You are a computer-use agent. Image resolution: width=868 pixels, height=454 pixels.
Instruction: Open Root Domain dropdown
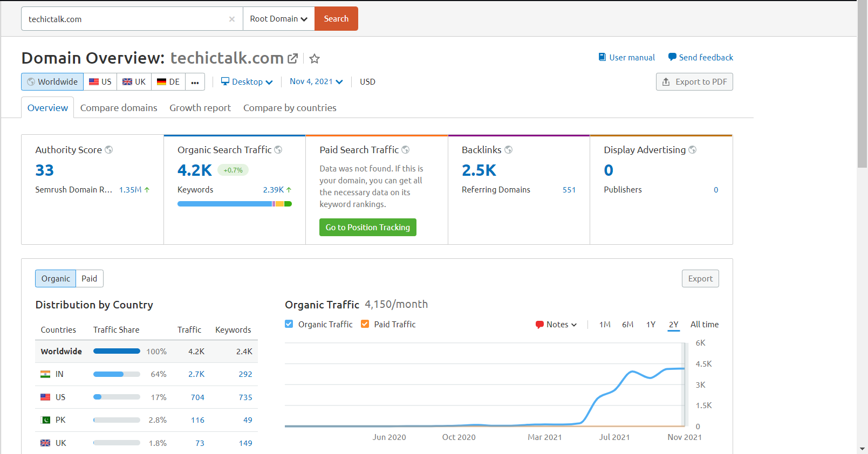pyautogui.click(x=279, y=19)
